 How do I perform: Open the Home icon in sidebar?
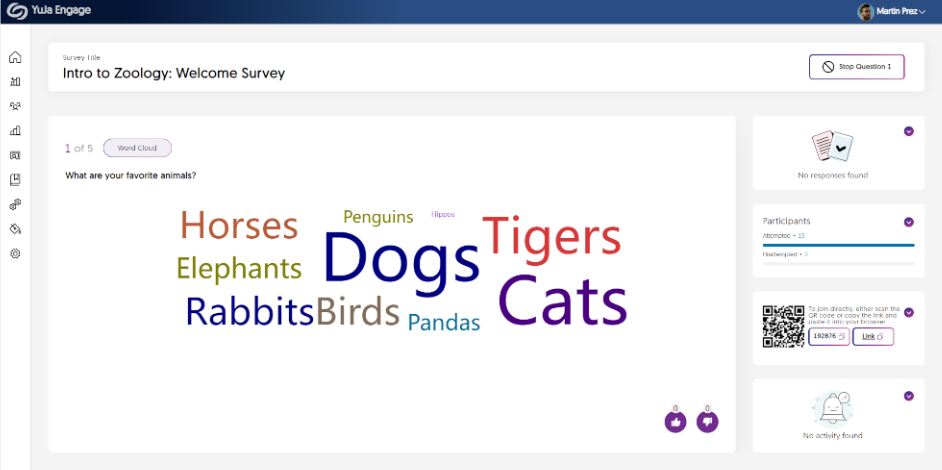pyautogui.click(x=15, y=58)
